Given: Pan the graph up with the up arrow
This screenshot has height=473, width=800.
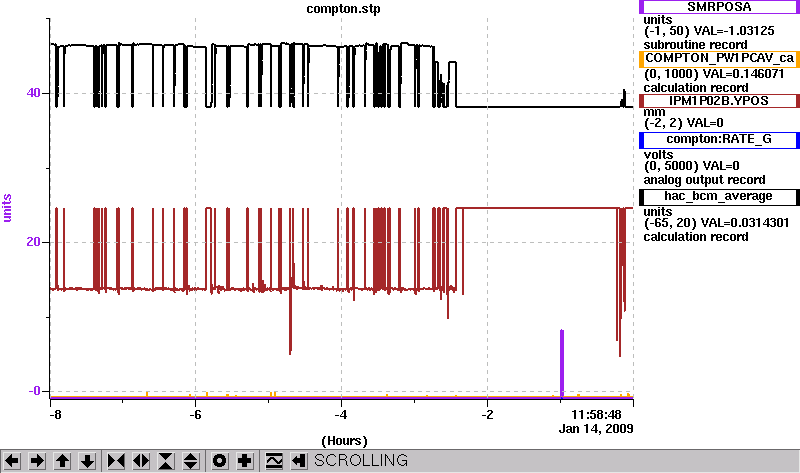Looking at the screenshot, I should click(62, 461).
